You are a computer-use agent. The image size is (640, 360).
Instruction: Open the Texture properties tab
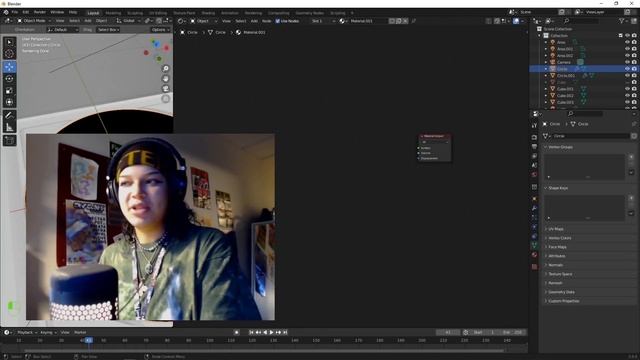(x=534, y=267)
